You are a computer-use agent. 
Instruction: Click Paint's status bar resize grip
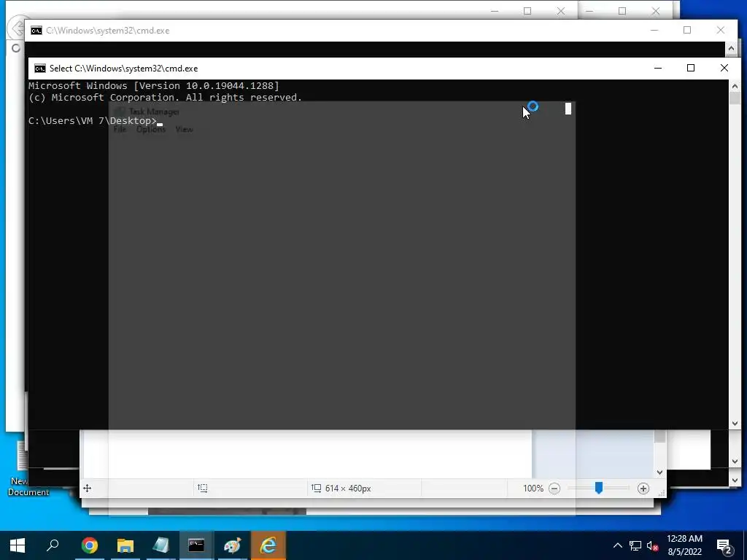(x=661, y=494)
